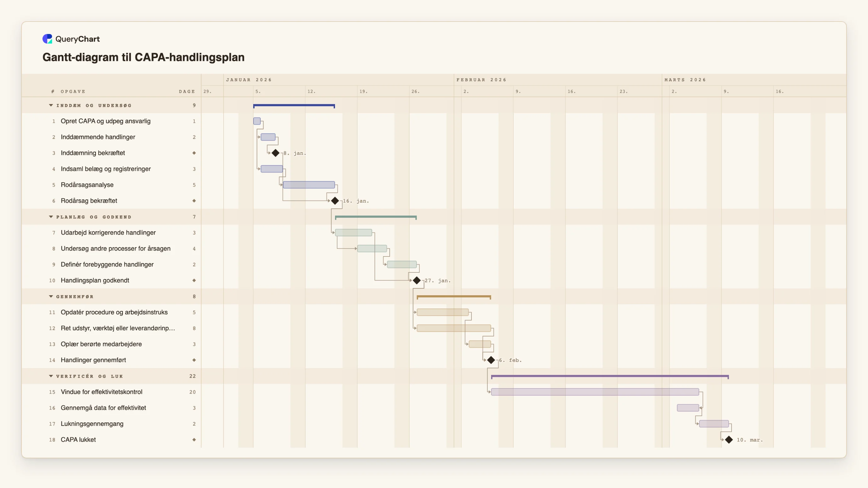Screen dimensions: 868x488
Task: Select the Opdatér procedure task bar
Action: (x=443, y=312)
